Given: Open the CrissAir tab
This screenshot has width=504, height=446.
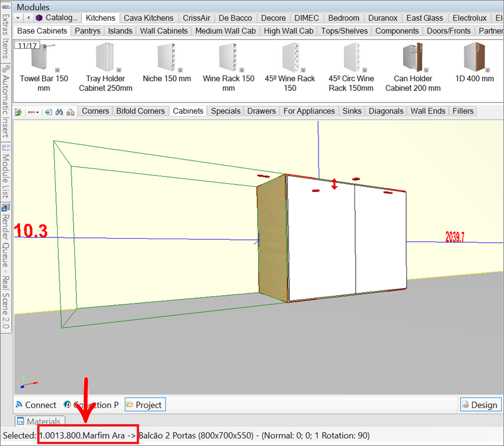Looking at the screenshot, I should click(x=197, y=18).
